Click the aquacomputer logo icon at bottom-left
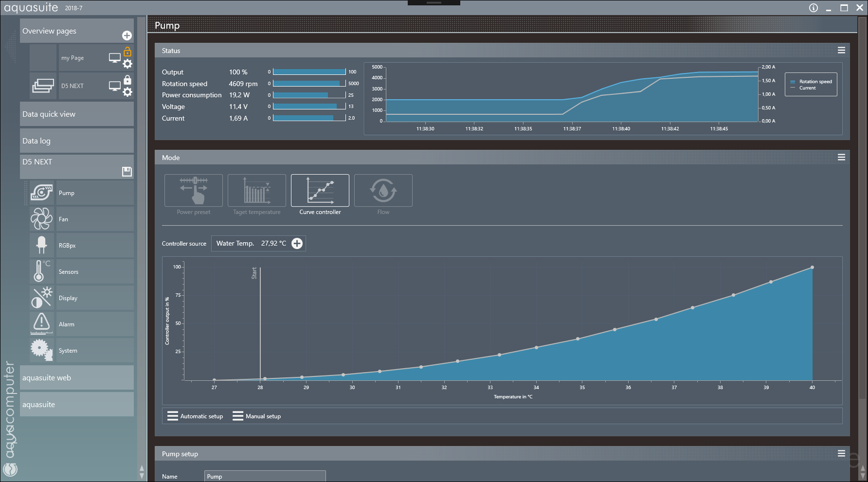 10,469
